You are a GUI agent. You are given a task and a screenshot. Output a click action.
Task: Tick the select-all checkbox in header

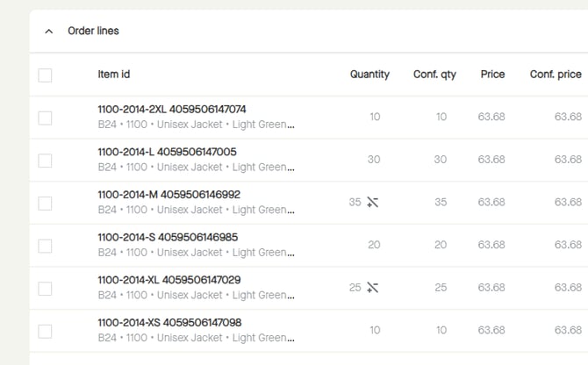45,75
